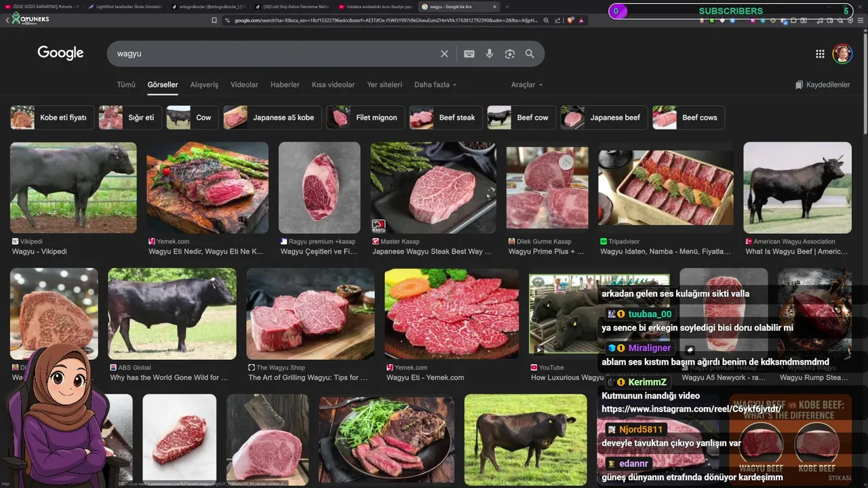
Task: Click Why has the World Gone Wild link
Action: (169, 378)
